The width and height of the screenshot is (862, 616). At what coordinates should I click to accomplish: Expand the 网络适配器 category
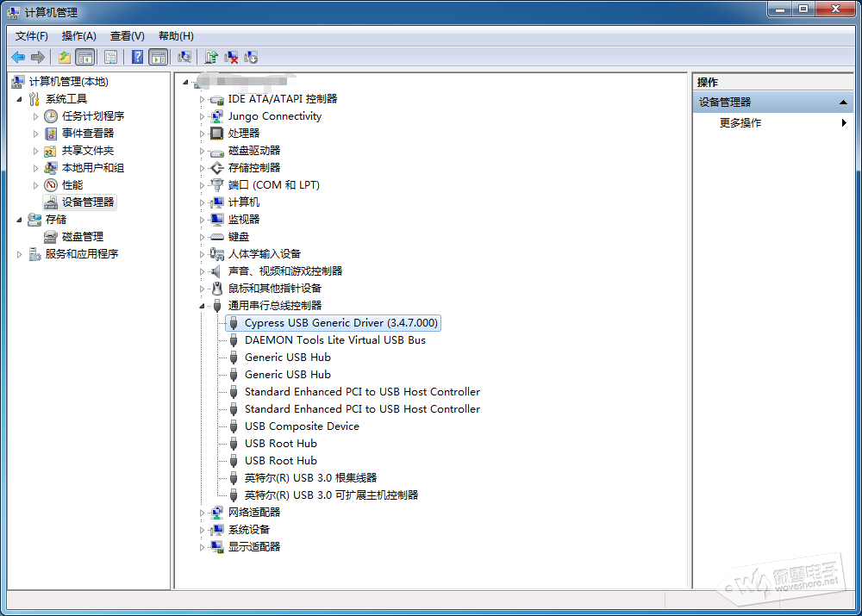coord(202,513)
